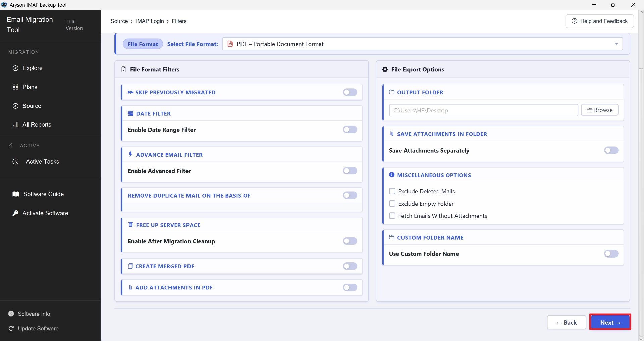The width and height of the screenshot is (644, 341).
Task: Expand Remove Duplicate Mail toggle option
Action: (350, 195)
